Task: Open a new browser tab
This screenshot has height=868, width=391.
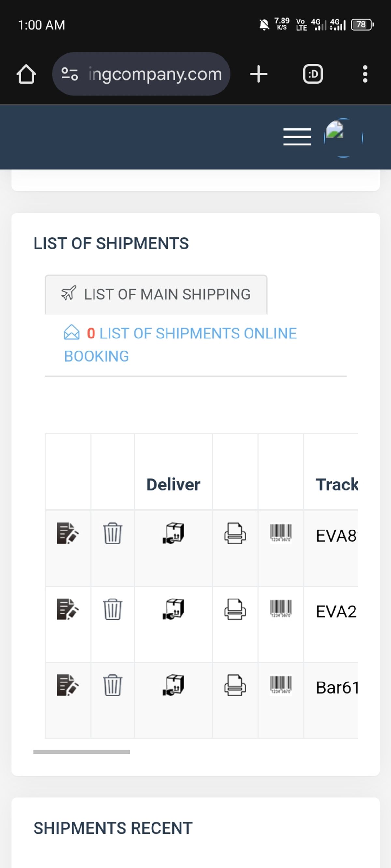Action: [x=258, y=74]
